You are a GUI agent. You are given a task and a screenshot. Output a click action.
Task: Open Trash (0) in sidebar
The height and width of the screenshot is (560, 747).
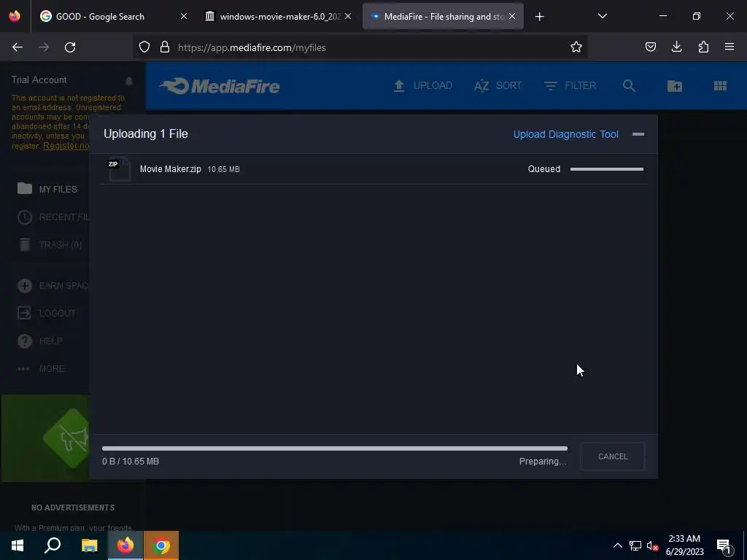(x=50, y=245)
